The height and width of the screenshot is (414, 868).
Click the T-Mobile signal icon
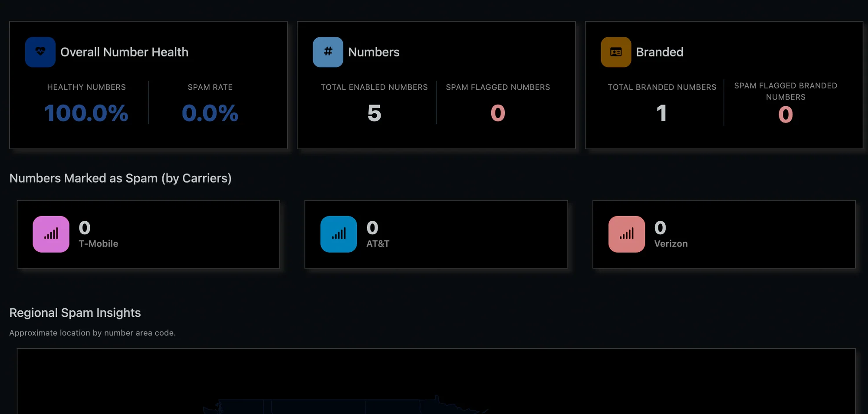coord(51,234)
